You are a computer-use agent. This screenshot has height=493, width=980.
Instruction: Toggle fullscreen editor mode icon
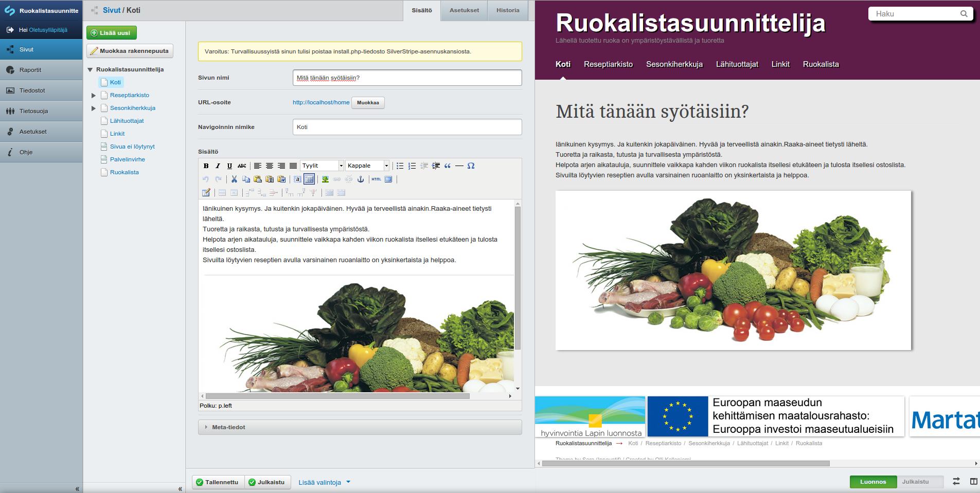click(x=388, y=179)
